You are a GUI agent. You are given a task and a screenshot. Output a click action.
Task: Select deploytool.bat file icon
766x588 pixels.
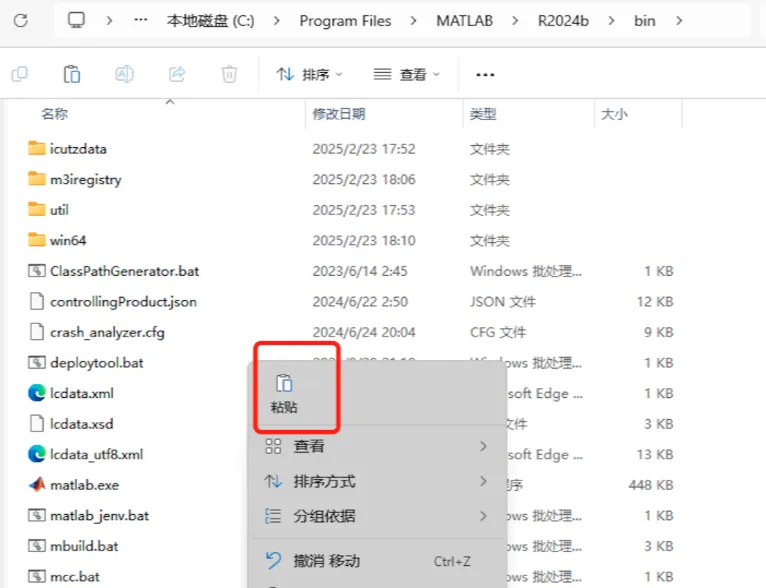tap(37, 362)
